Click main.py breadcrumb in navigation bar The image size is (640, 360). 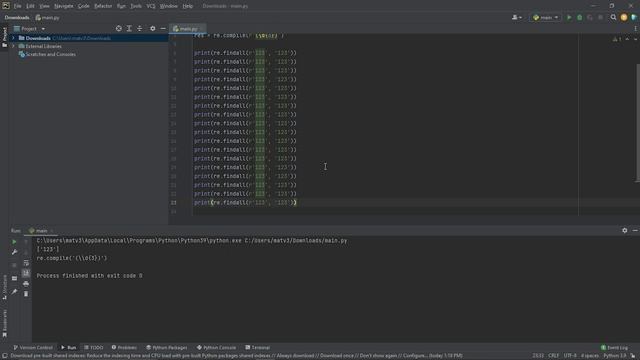(x=47, y=18)
